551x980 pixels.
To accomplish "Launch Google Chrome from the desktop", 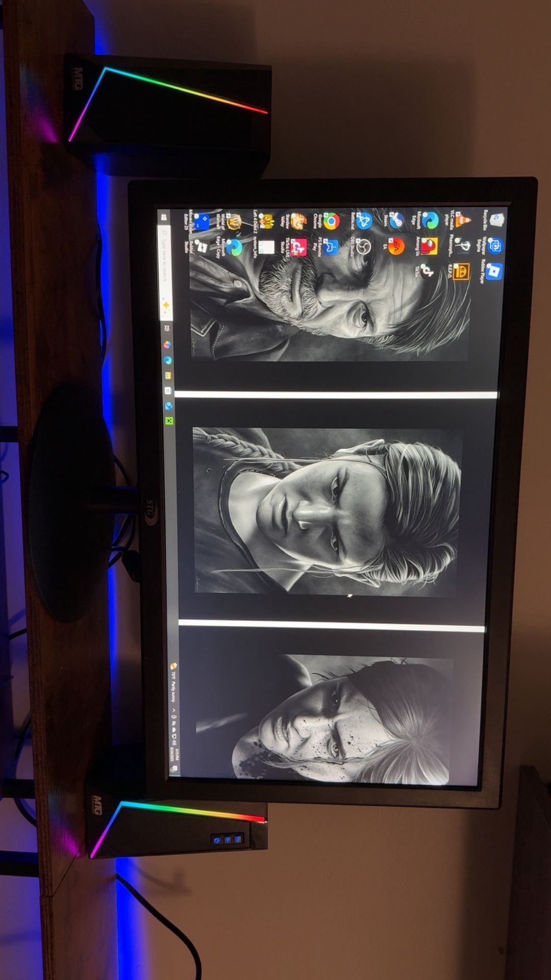I will (x=328, y=221).
